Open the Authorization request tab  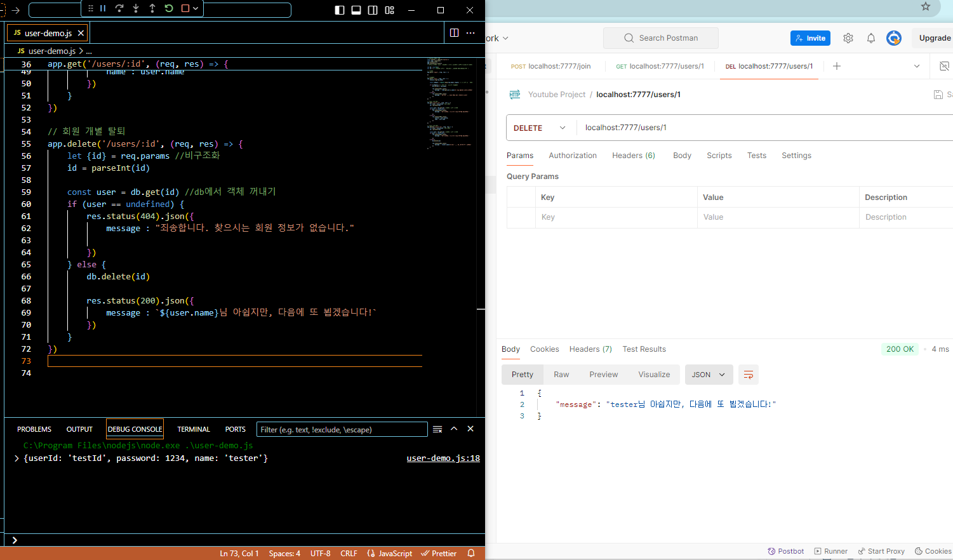coord(573,156)
